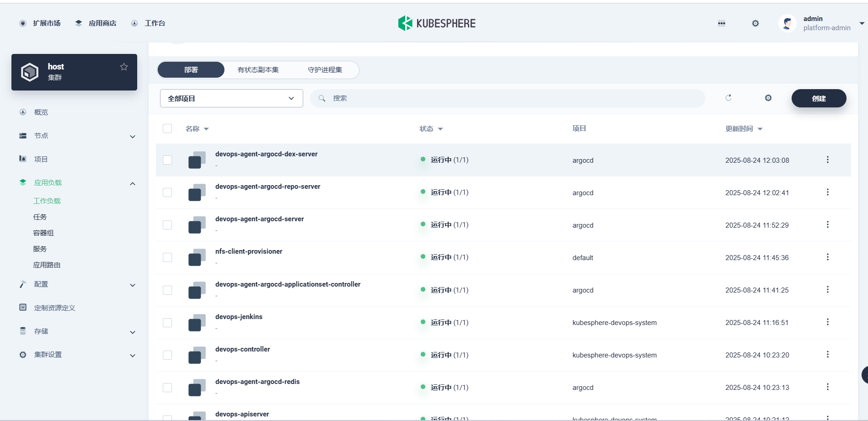Expand the 配置 sidebar menu
Image resolution: width=868 pixels, height=421 pixels.
point(133,285)
